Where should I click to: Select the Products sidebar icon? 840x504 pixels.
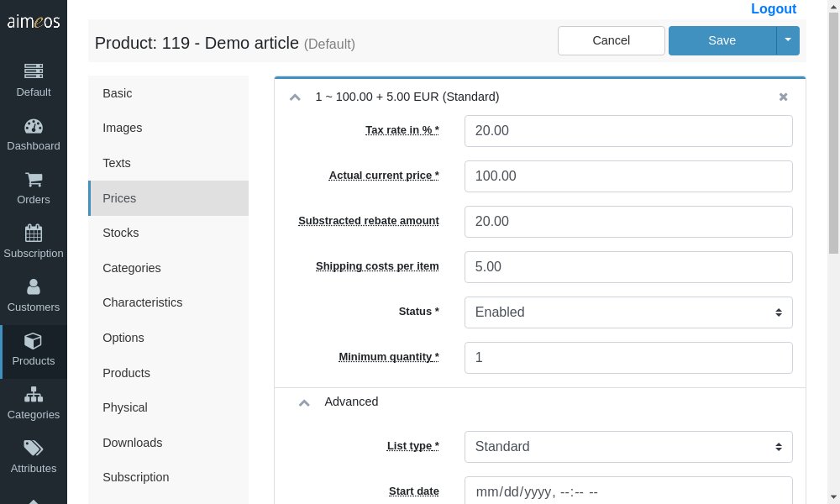coord(33,349)
